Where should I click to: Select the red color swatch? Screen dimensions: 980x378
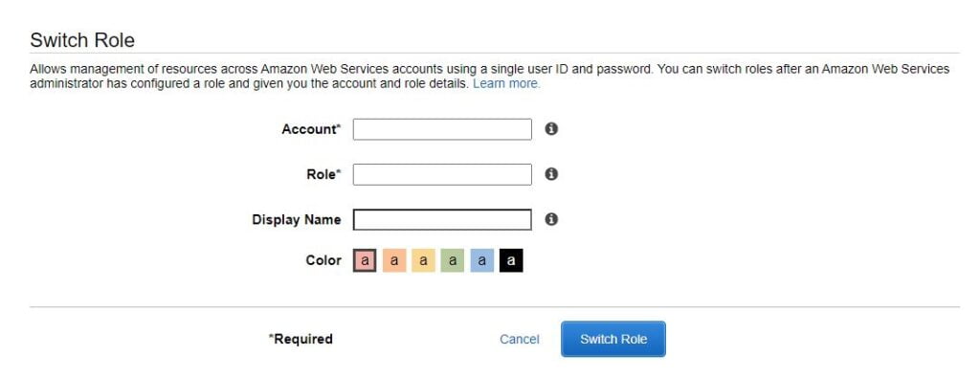pyautogui.click(x=365, y=260)
